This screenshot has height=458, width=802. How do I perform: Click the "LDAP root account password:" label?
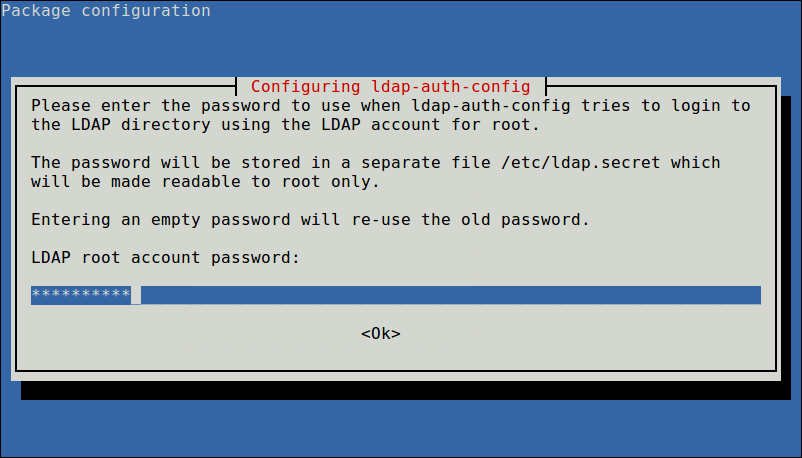point(165,258)
